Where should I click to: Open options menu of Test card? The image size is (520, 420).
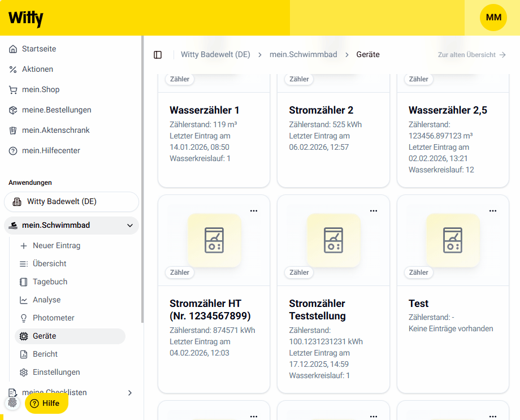click(493, 211)
